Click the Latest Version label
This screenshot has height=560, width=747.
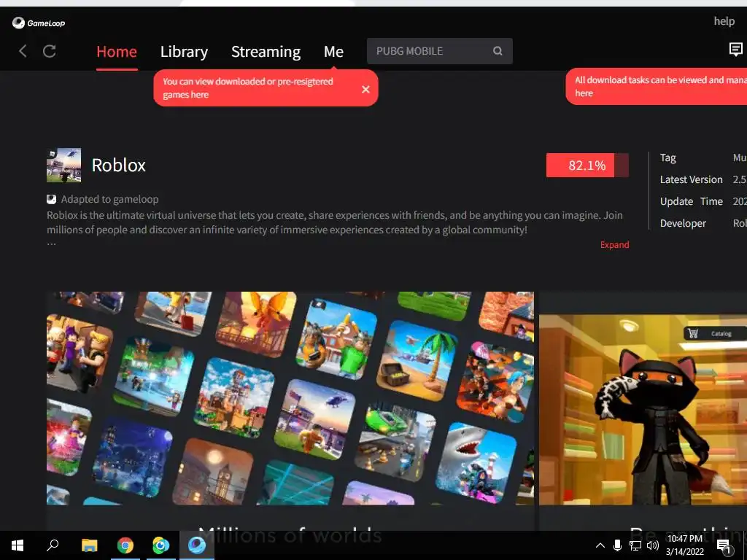(x=692, y=179)
